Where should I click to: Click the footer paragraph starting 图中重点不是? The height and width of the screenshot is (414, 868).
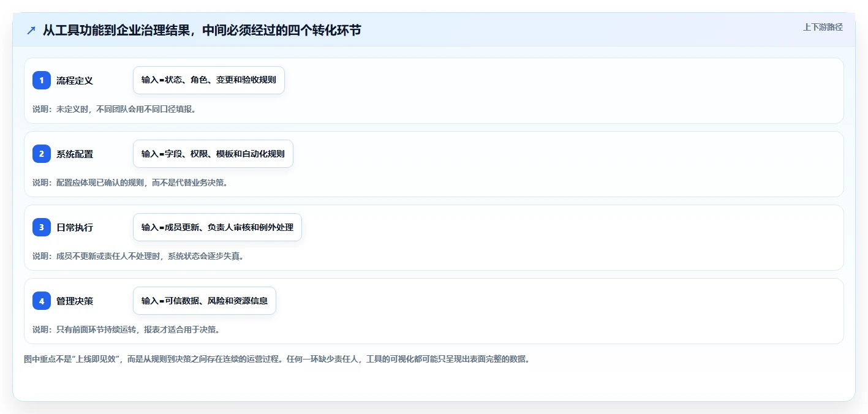(x=276, y=359)
